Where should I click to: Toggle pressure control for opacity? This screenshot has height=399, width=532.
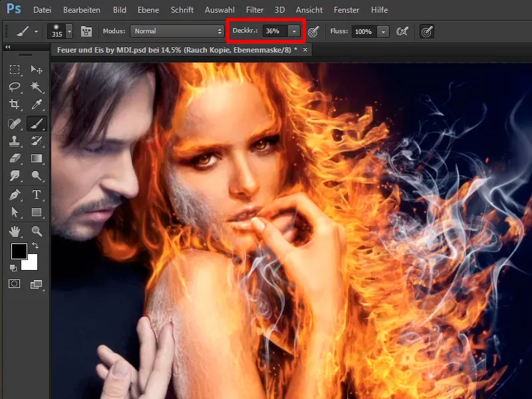[x=313, y=31]
